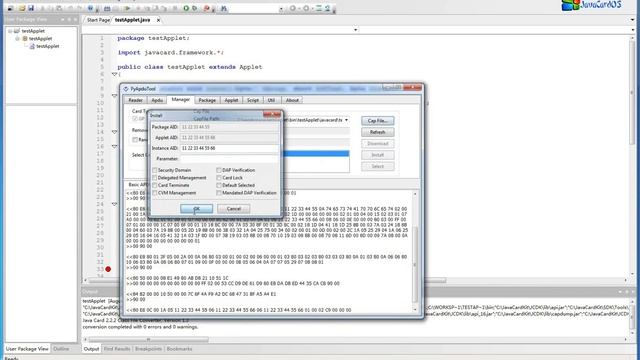Image resolution: width=640 pixels, height=360 pixels.
Task: Click the blue help icon in toolbar
Action: [90, 8]
